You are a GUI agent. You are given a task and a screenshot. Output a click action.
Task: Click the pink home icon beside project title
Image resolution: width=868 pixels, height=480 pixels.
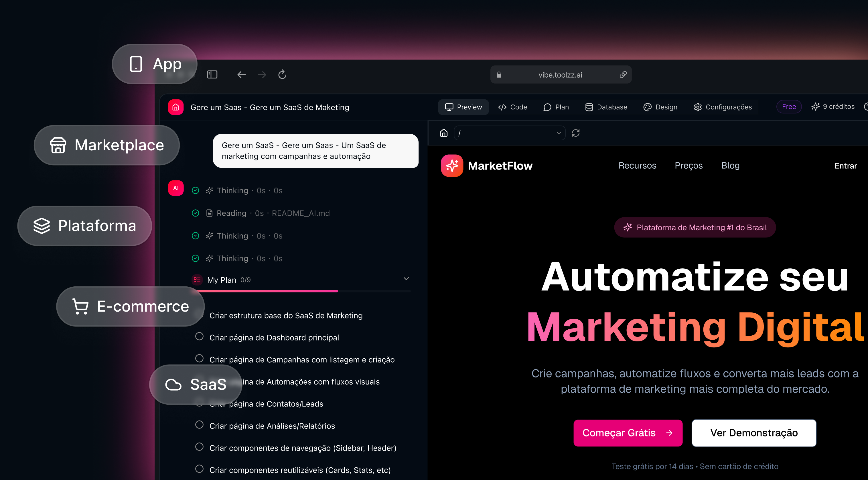[x=176, y=107]
